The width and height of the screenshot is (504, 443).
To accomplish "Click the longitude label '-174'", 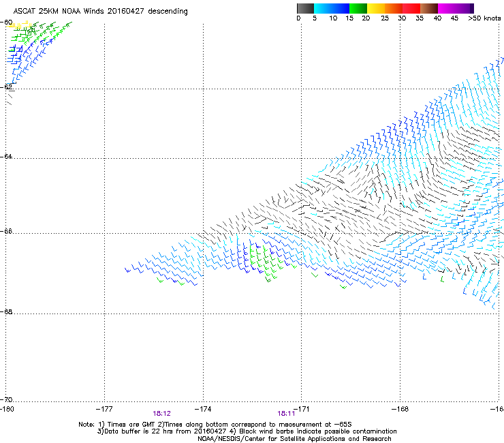I will click(x=203, y=409).
